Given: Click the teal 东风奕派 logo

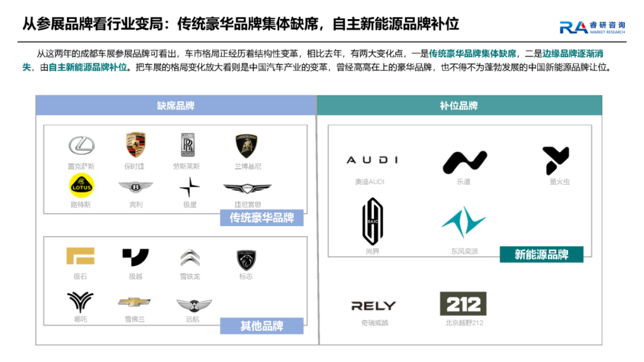Looking at the screenshot, I should pos(464,222).
